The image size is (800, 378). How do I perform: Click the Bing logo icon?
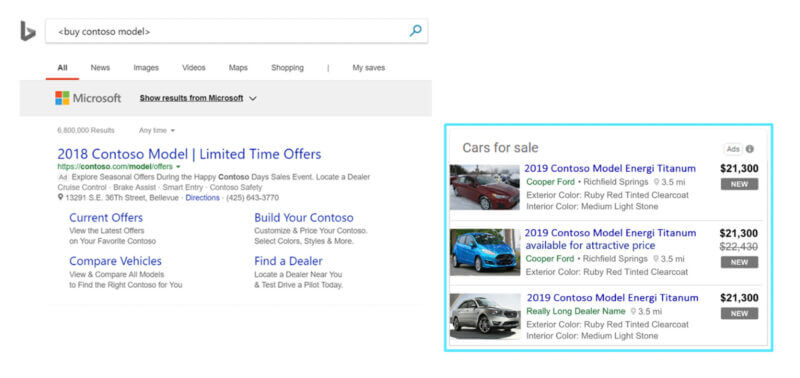click(x=28, y=31)
